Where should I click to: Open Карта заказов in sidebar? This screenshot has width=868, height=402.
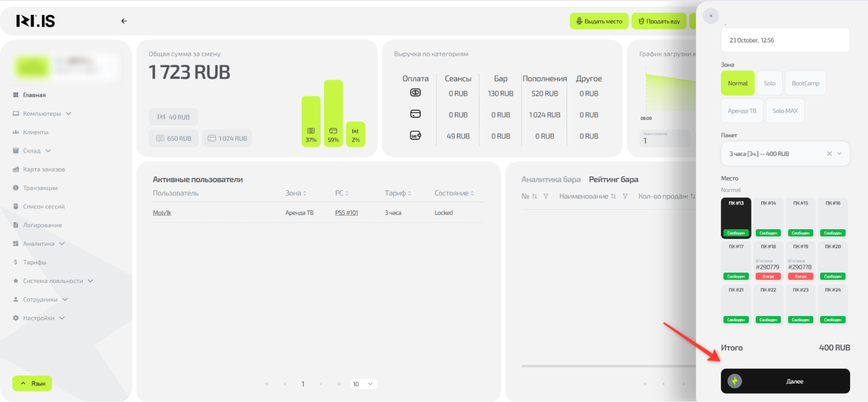click(x=43, y=169)
